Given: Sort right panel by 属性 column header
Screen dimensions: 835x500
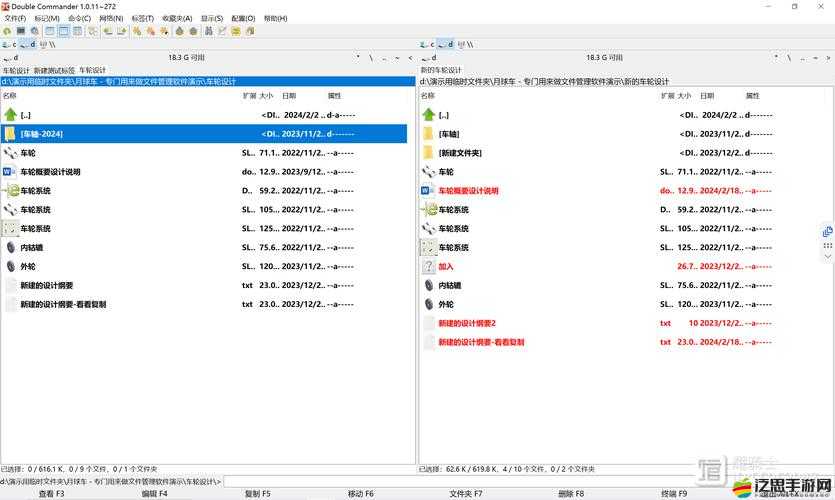Looking at the screenshot, I should coord(752,96).
